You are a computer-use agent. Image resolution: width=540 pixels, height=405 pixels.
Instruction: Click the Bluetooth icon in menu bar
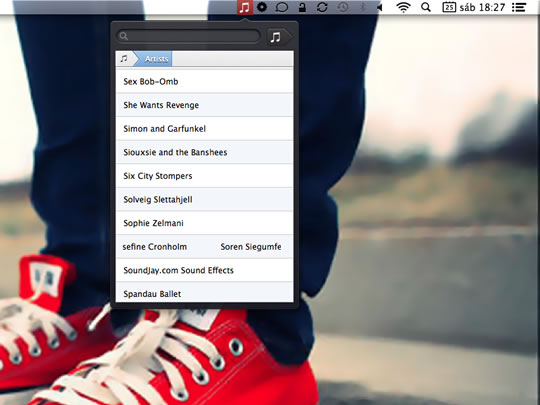362,7
